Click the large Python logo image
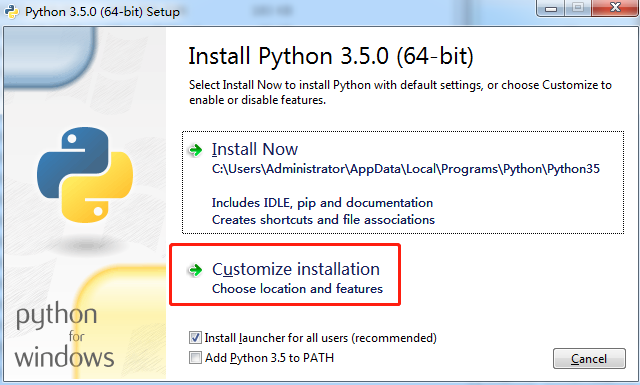The height and width of the screenshot is (385, 640). [x=85, y=175]
